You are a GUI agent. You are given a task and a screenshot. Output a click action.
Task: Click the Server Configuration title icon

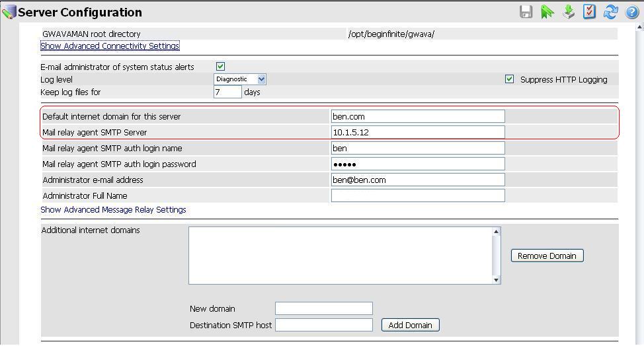coord(9,12)
